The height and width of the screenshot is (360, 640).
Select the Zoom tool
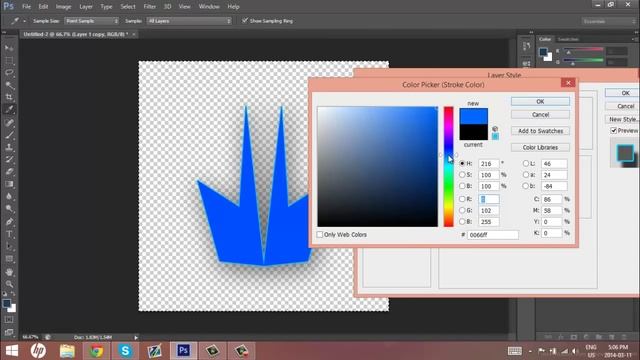point(9,284)
